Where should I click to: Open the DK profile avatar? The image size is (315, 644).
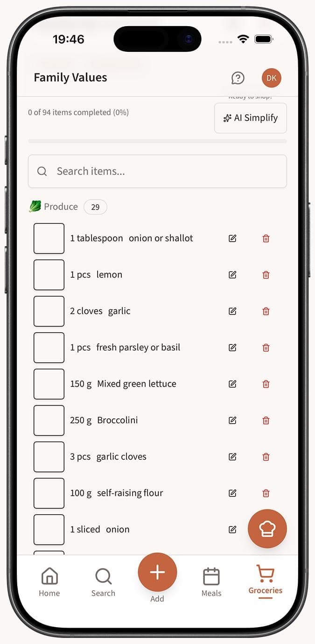coord(271,78)
